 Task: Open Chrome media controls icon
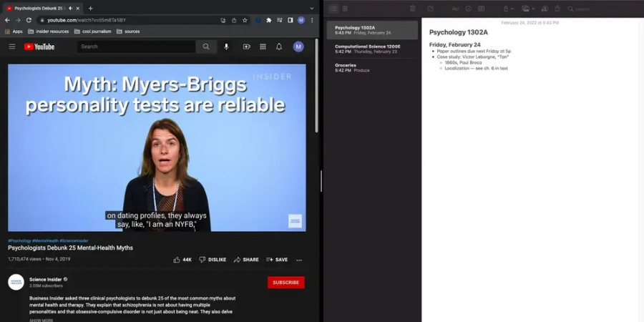click(279, 20)
